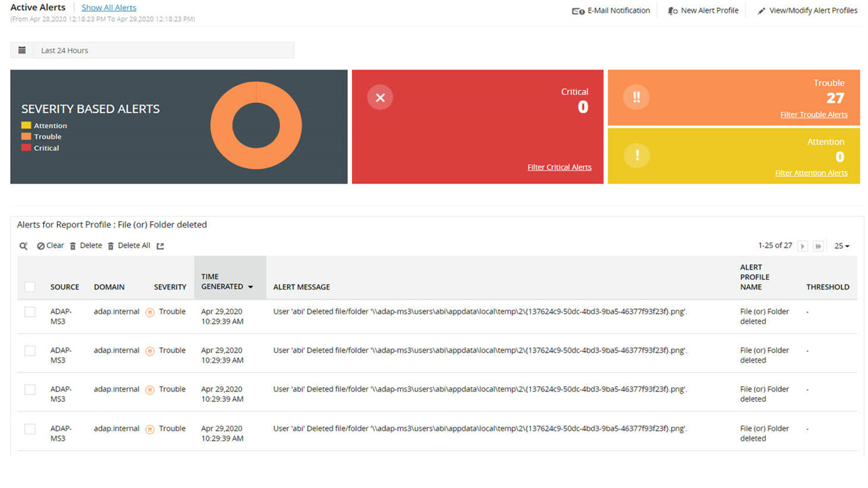Open the export icon next to Delete All
868x488 pixels.
pyautogui.click(x=159, y=245)
